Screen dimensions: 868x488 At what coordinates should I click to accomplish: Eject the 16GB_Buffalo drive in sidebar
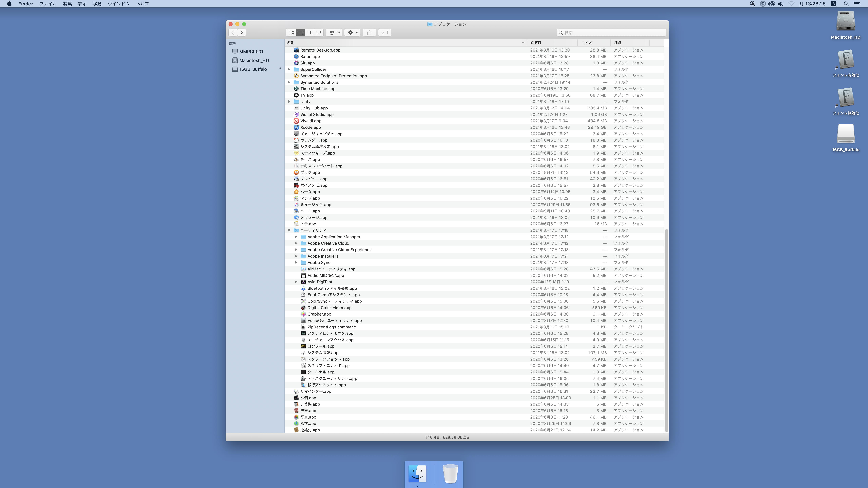point(280,69)
